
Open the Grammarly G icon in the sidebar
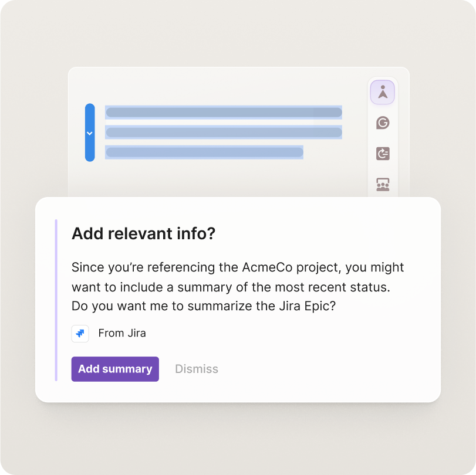(x=382, y=123)
